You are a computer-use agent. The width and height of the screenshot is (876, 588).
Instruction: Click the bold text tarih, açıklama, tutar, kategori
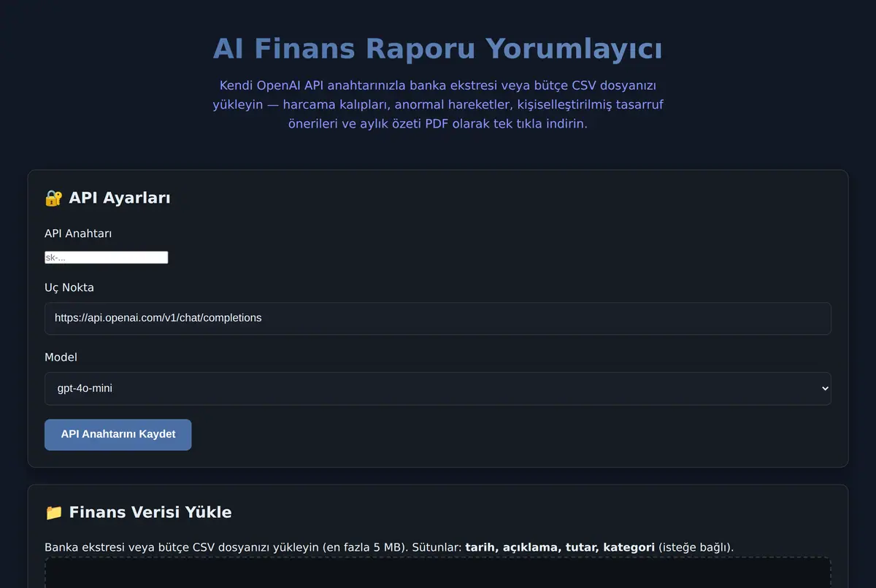[x=560, y=547]
